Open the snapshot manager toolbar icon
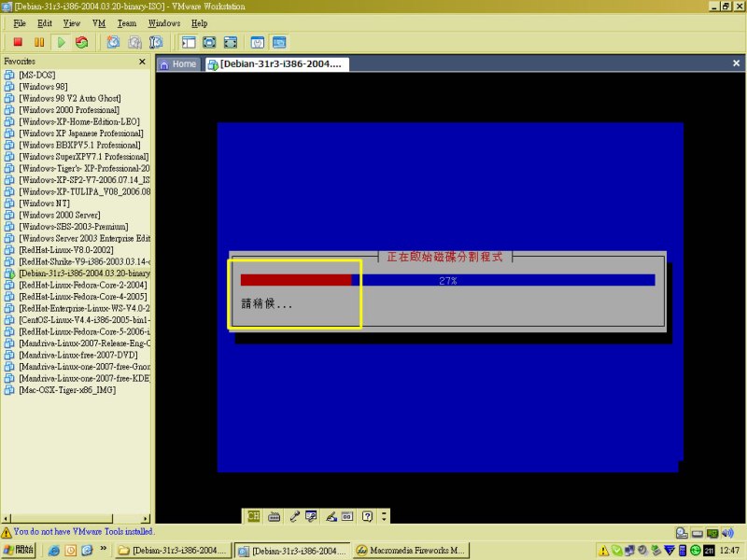747x560 pixels. 156,42
